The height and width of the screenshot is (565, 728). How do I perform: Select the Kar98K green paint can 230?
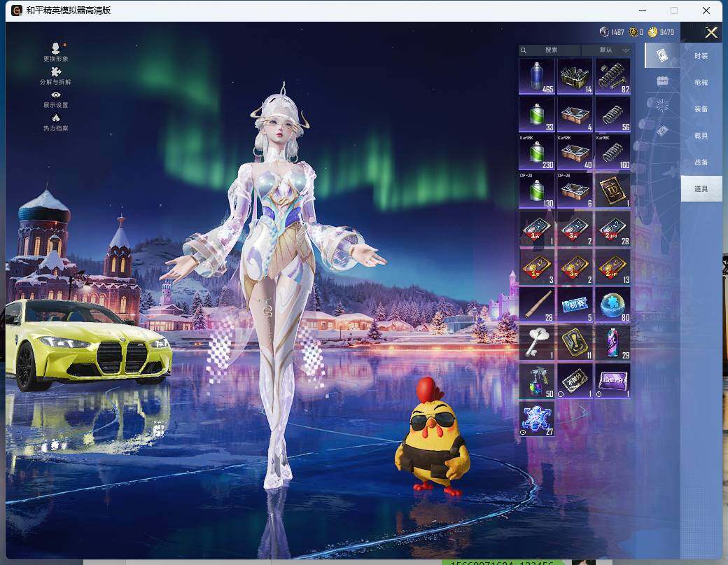pyautogui.click(x=537, y=152)
